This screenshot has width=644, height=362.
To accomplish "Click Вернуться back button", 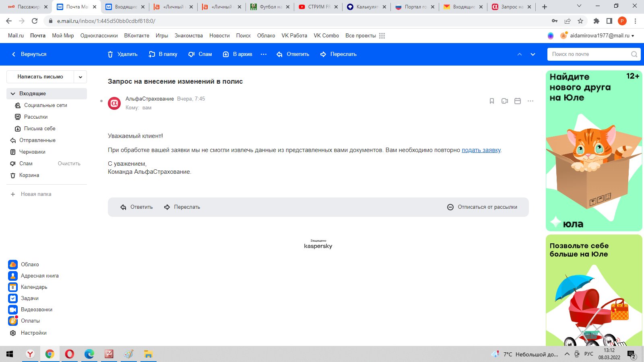I will click(x=29, y=54).
